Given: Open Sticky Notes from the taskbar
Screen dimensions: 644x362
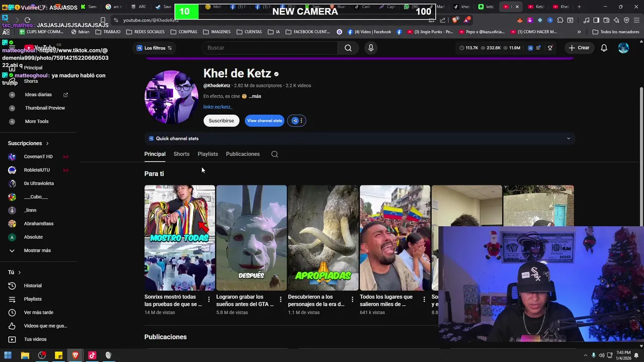Looking at the screenshot, I should (x=58, y=355).
